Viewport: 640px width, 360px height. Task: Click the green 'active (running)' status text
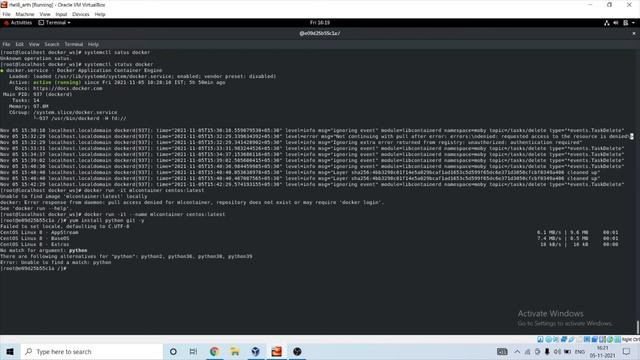point(57,82)
